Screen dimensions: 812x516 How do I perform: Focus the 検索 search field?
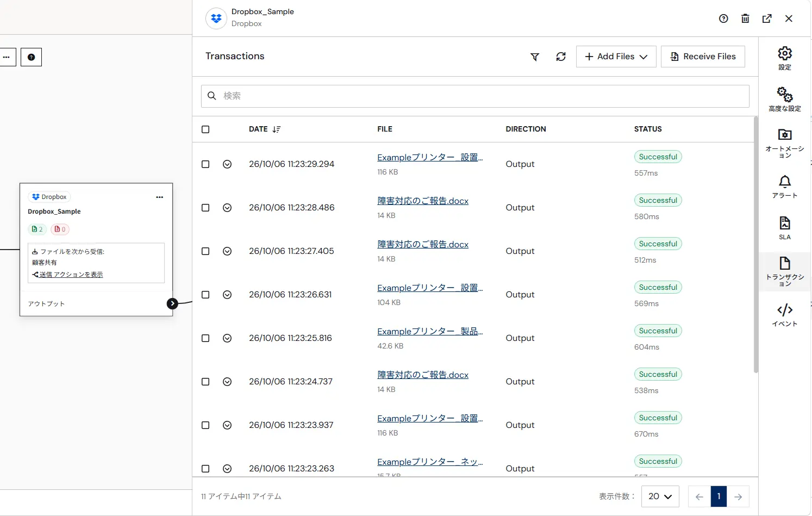[x=475, y=96]
